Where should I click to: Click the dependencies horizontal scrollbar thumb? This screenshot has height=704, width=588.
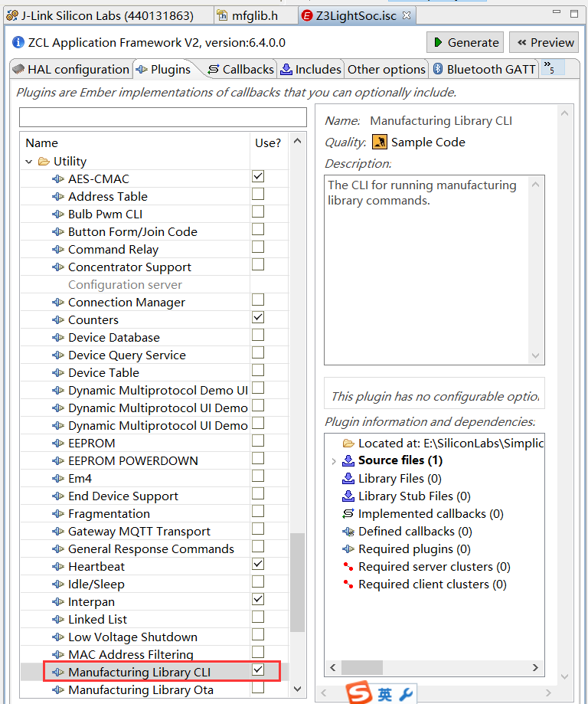(x=362, y=668)
